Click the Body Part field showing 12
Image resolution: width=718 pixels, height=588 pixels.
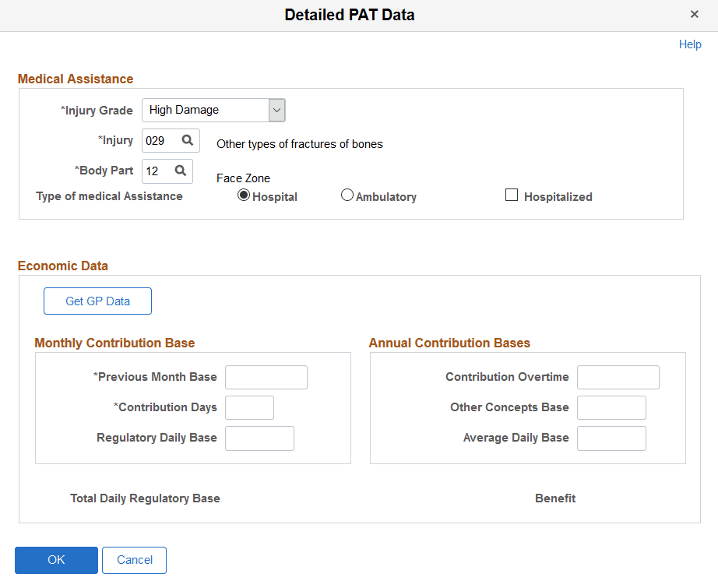click(x=158, y=171)
